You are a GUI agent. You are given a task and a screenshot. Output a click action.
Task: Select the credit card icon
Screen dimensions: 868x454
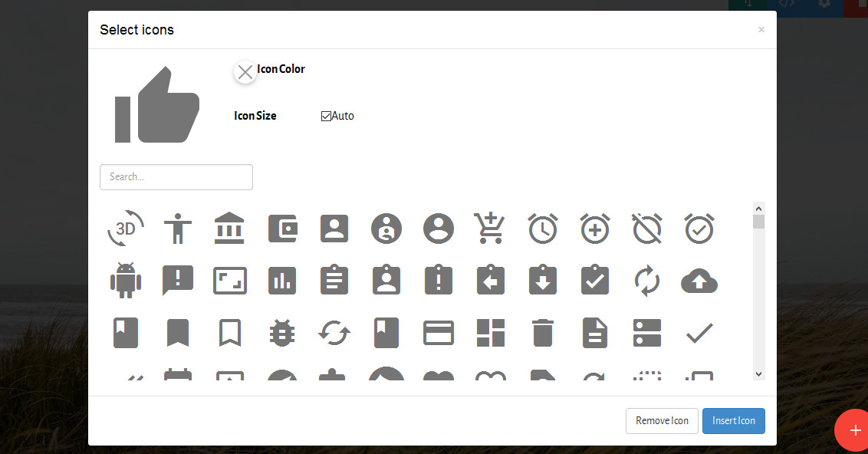[439, 334]
